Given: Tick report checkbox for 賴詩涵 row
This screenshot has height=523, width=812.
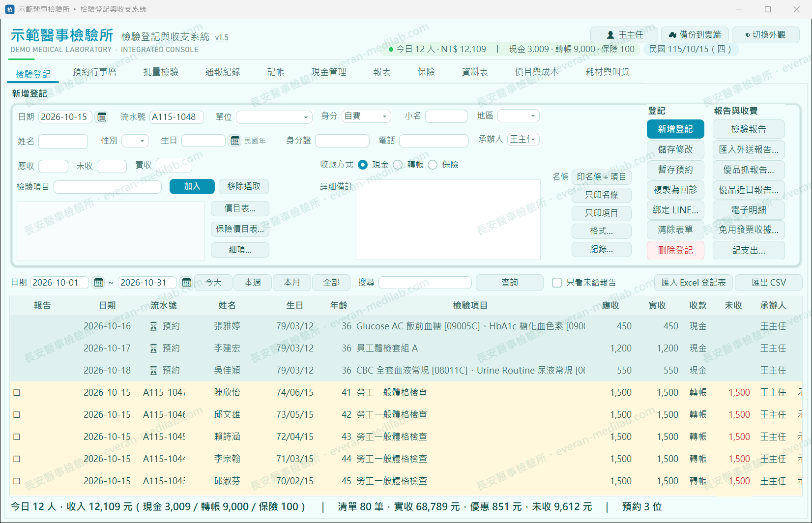Looking at the screenshot, I should click(x=17, y=437).
